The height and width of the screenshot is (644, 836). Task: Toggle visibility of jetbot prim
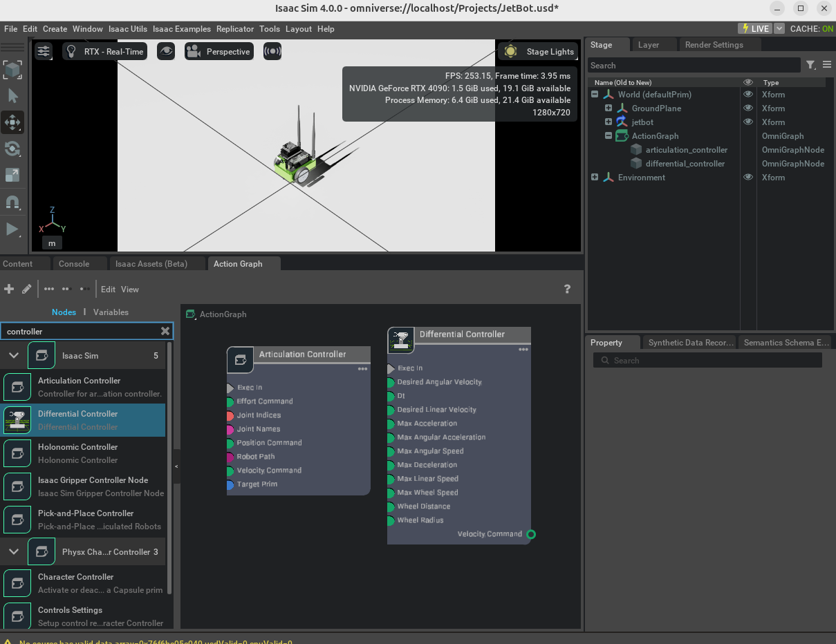[747, 122]
